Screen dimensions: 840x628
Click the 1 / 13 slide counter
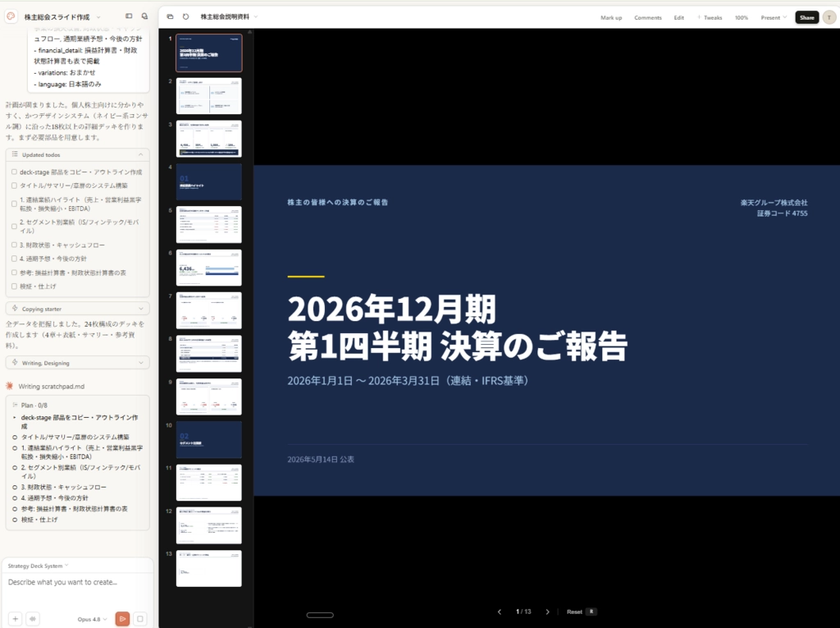(523, 612)
